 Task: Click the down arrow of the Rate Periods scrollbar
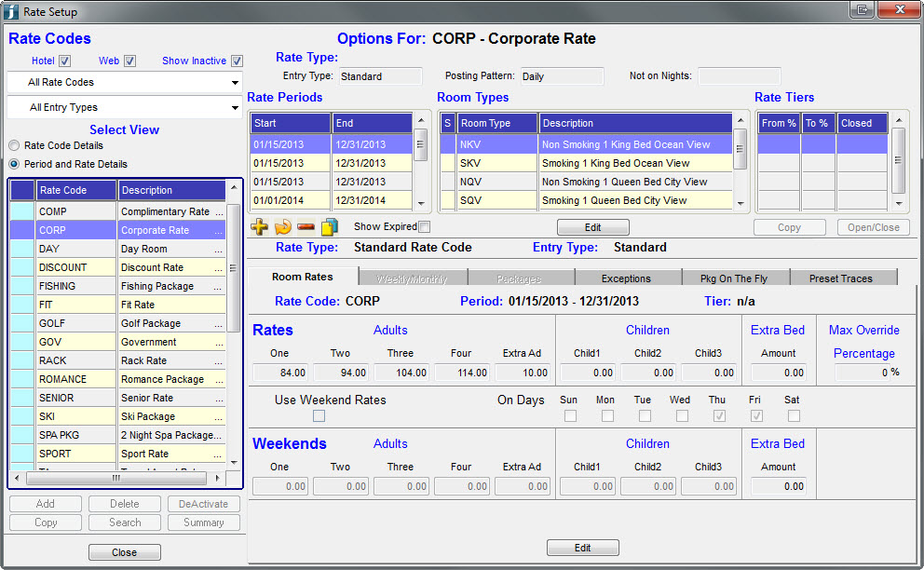(421, 203)
